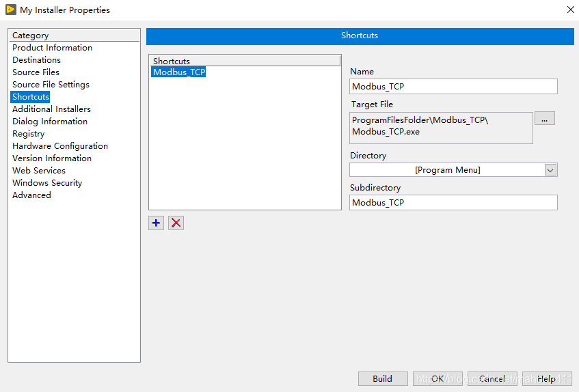
Task: Click the Shortcuts list column header
Action: (245, 61)
